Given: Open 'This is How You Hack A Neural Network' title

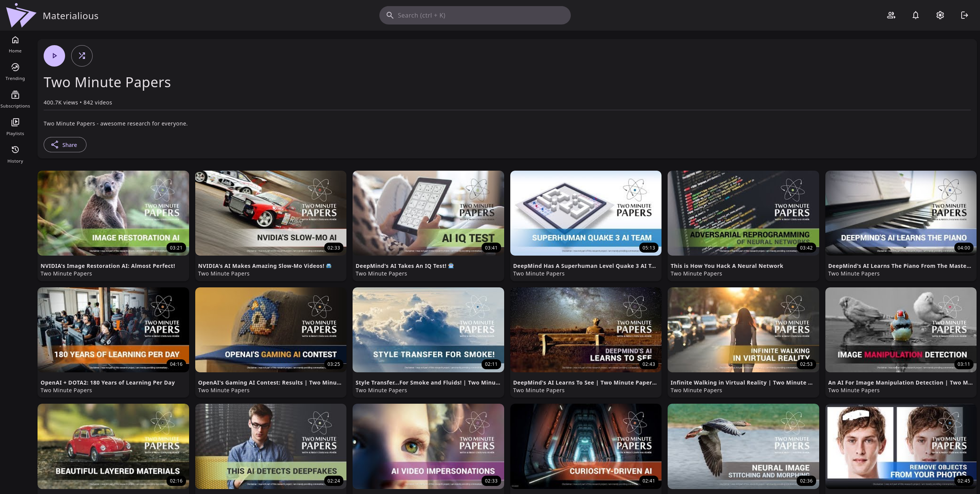Looking at the screenshot, I should pos(727,266).
